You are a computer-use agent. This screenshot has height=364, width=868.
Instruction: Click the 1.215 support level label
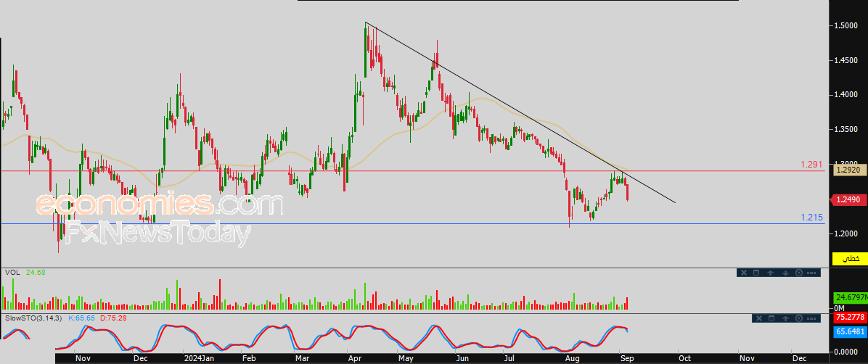[811, 218]
